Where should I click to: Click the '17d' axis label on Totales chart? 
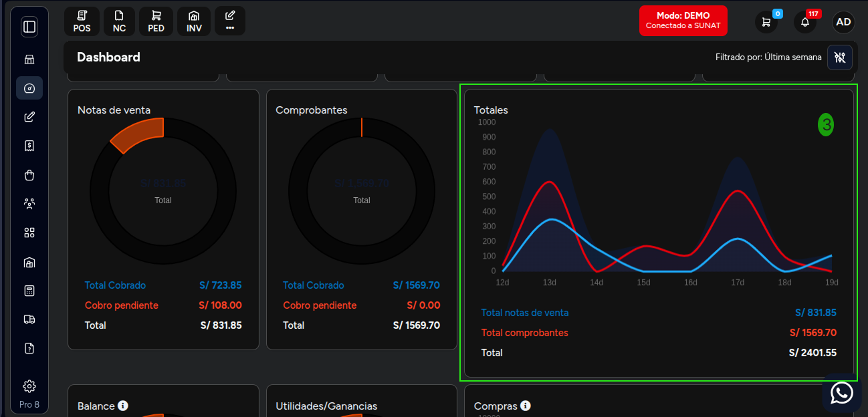pos(738,283)
